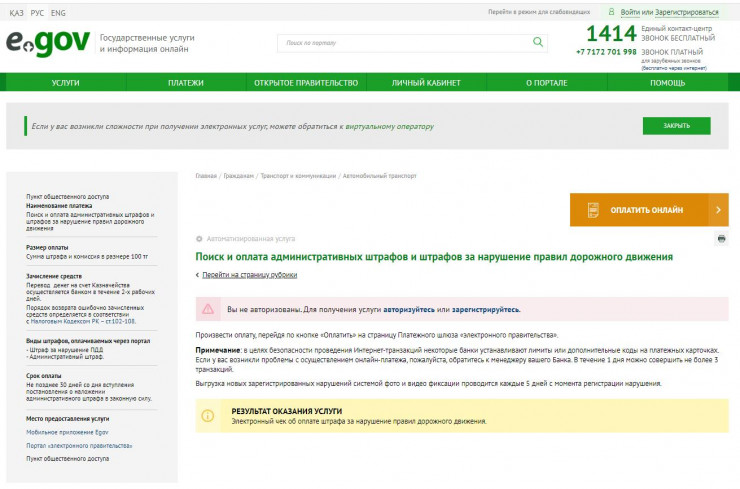Screen dimensions: 740x489
Task: Click the gear icon beside Автоматизированная услуга
Action: click(199, 239)
